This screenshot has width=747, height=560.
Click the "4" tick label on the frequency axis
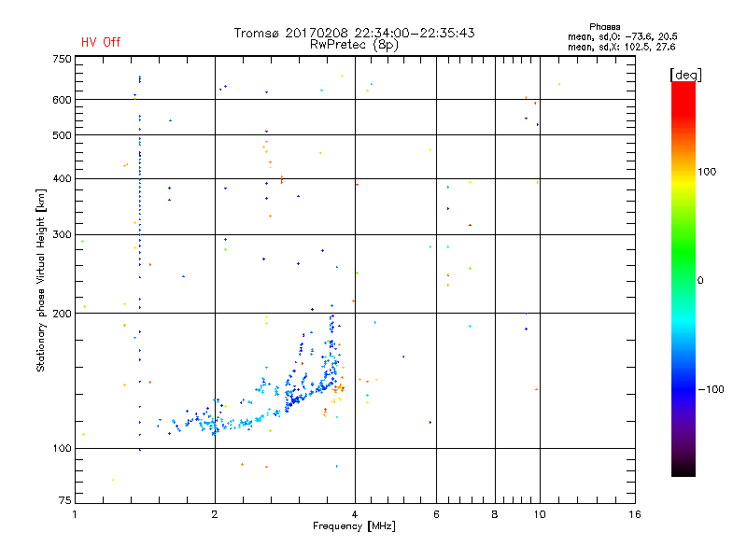point(355,514)
